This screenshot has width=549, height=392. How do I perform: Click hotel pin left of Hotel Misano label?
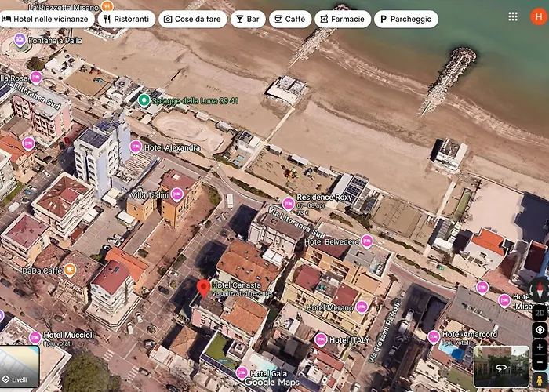(504, 300)
